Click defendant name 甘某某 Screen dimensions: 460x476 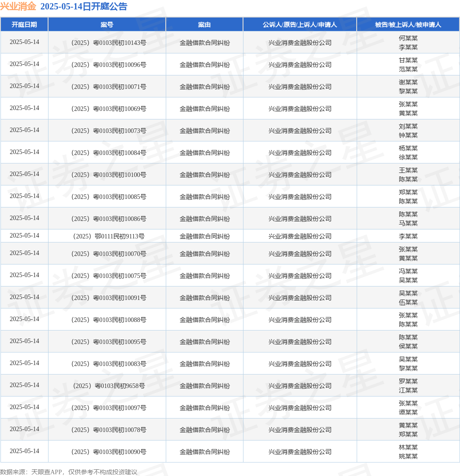pyautogui.click(x=408, y=60)
